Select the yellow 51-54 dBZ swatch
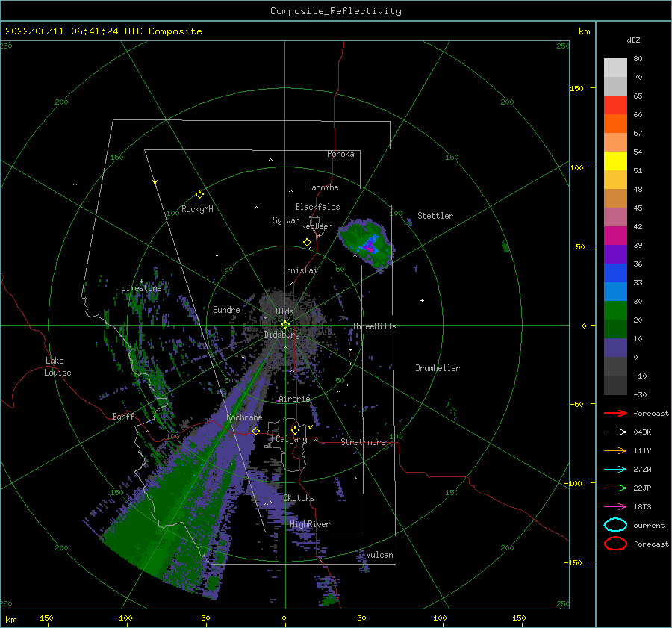The height and width of the screenshot is (628, 672). click(x=615, y=161)
